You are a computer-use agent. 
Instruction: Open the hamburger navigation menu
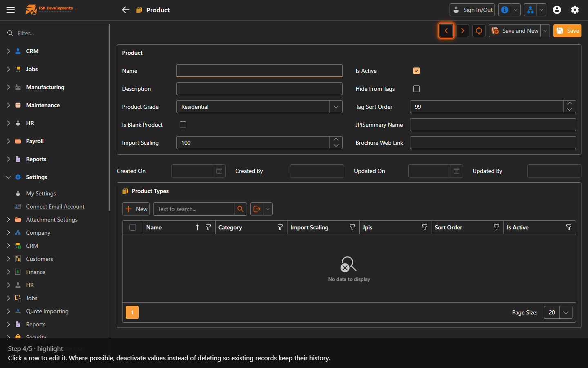point(11,10)
